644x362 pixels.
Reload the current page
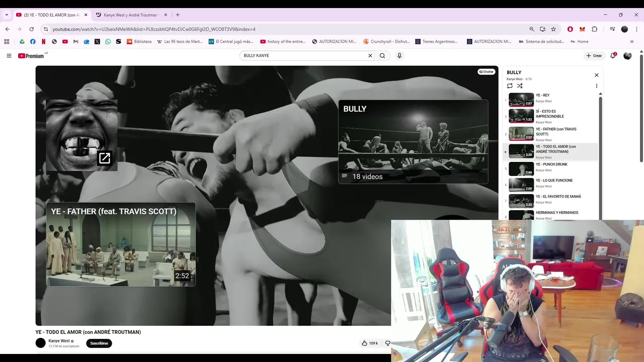pyautogui.click(x=31, y=29)
